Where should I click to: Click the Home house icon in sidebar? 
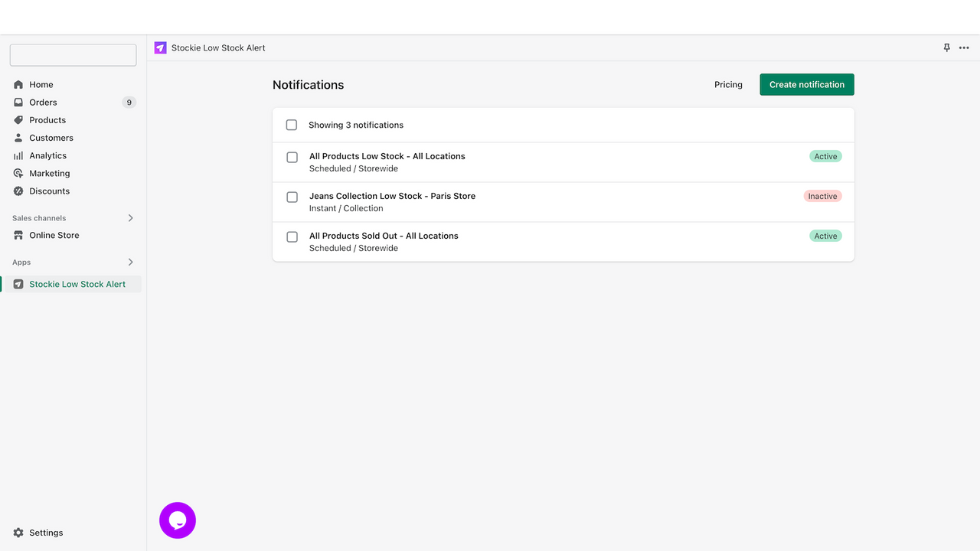coord(18,85)
